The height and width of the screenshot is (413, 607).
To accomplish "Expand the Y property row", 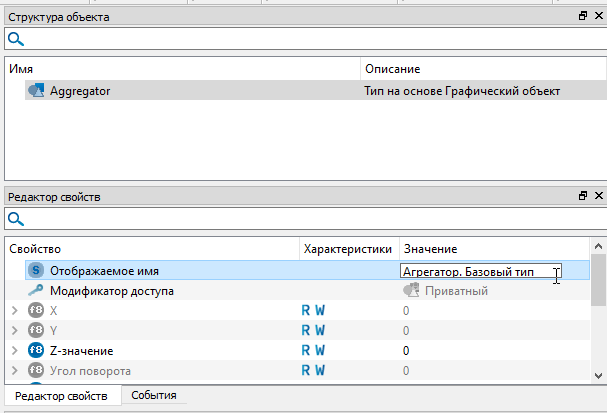I will [x=14, y=331].
